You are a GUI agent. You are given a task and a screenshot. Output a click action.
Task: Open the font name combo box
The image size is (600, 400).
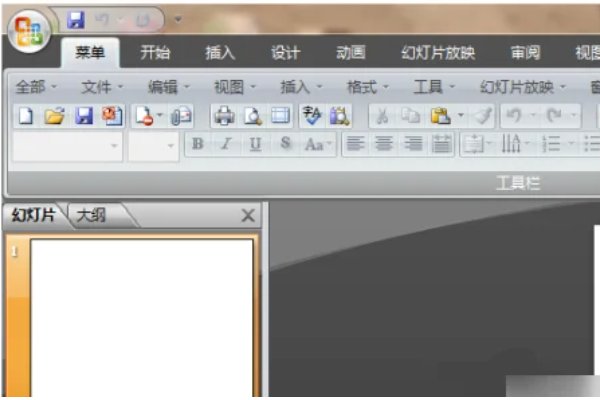coord(68,146)
